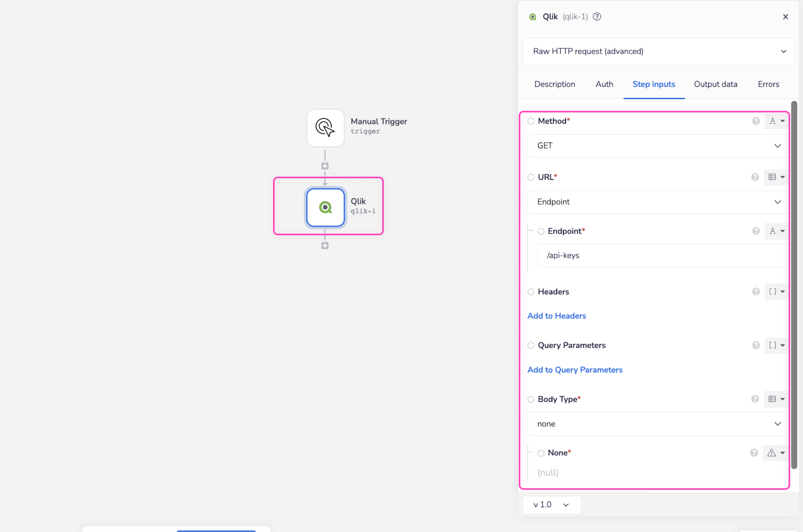The height and width of the screenshot is (532, 803).
Task: Select the radio button next to Headers
Action: coord(531,292)
